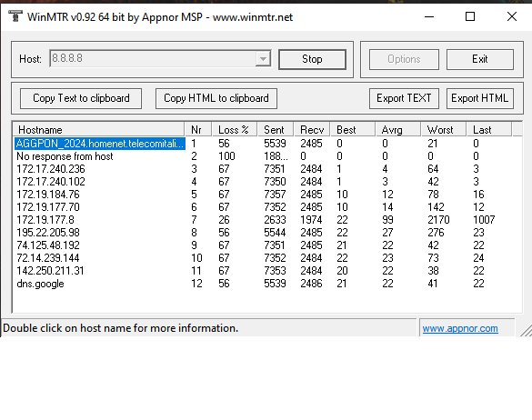Image resolution: width=532 pixels, height=420 pixels.
Task: Click the Exit button
Action: [x=480, y=59]
